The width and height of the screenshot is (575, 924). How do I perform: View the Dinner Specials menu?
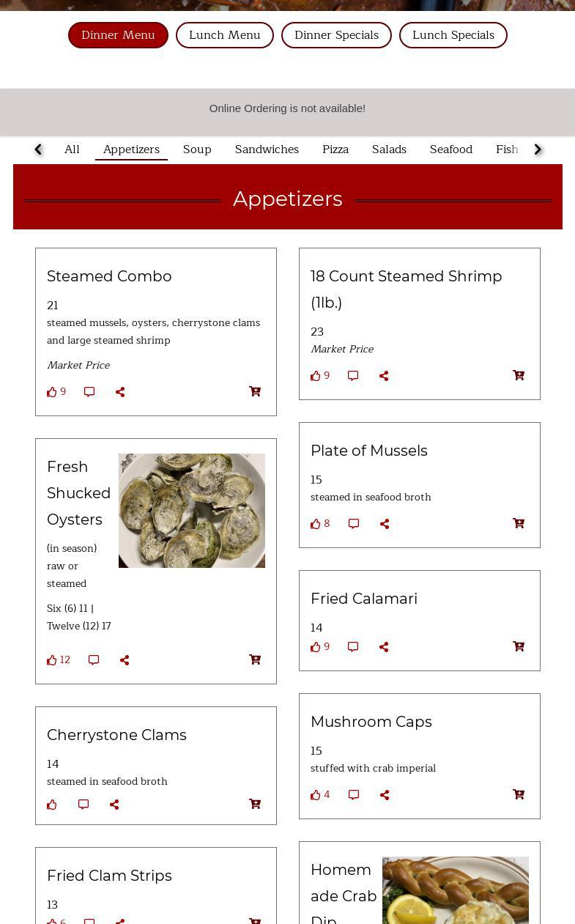336,35
